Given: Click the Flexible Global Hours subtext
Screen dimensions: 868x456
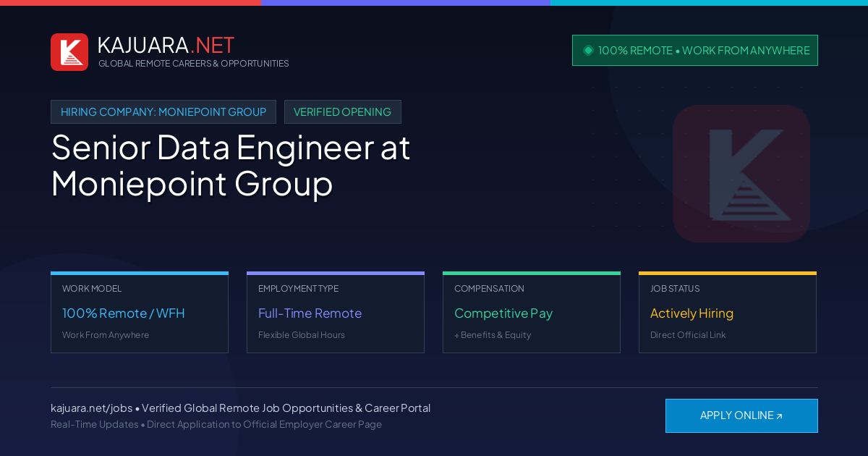Looking at the screenshot, I should coord(302,335).
